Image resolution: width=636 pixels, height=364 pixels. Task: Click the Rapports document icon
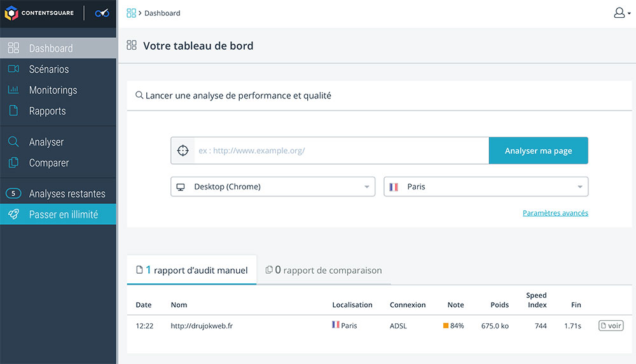pyautogui.click(x=13, y=111)
